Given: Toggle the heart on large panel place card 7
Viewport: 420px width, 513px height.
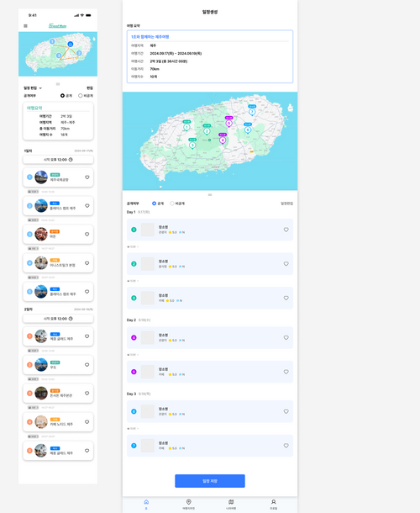Looking at the screenshot, I should point(286,446).
